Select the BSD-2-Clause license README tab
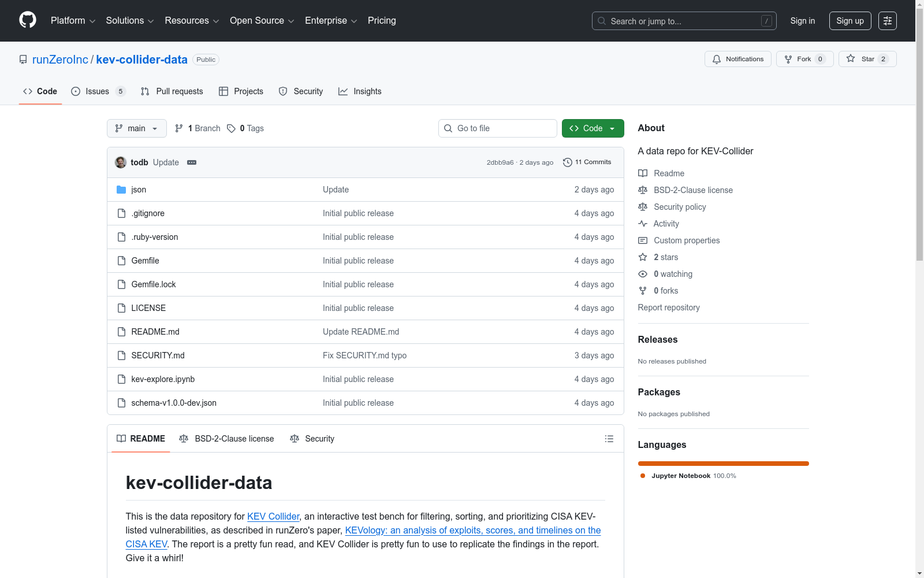The image size is (924, 578). 227,439
